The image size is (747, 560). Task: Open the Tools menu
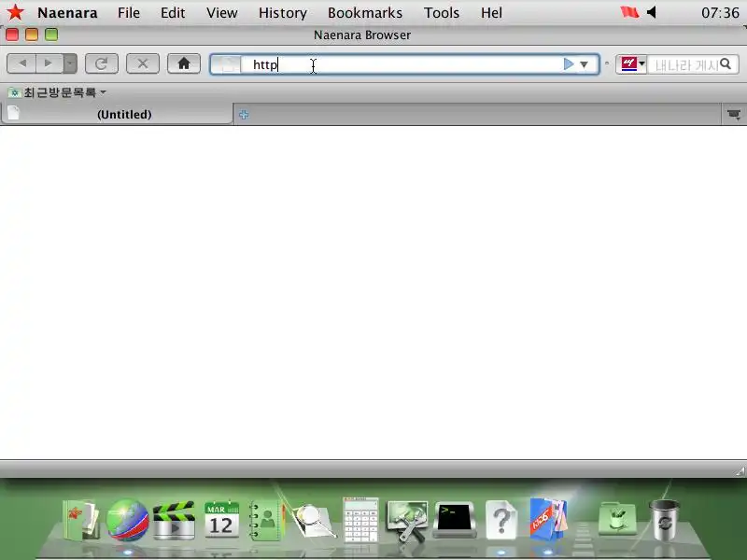coord(442,13)
